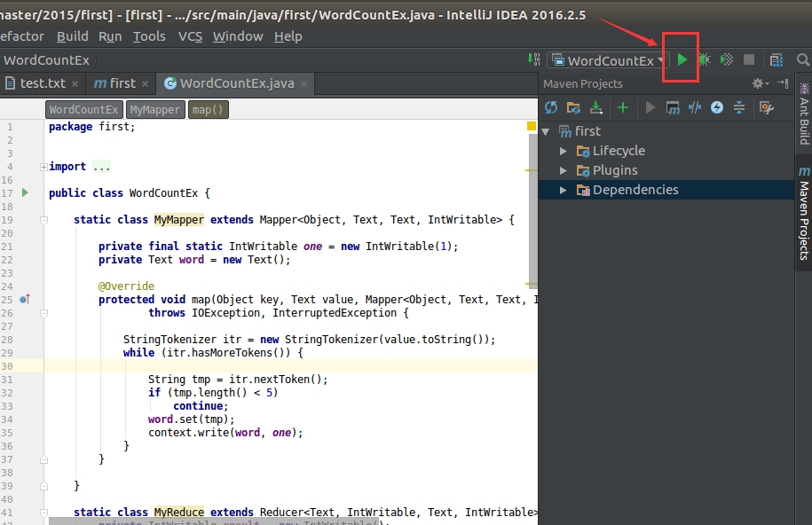This screenshot has height=525, width=812.
Task: Expand the folded import block
Action: click(x=43, y=167)
